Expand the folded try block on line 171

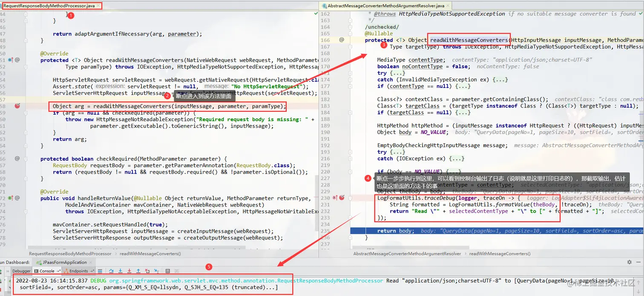351,73
